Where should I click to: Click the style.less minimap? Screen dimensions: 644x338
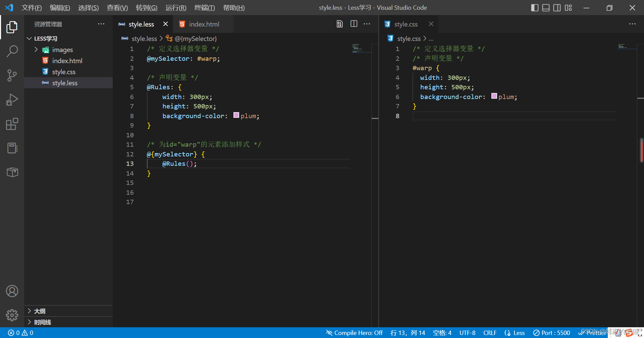(x=362, y=48)
